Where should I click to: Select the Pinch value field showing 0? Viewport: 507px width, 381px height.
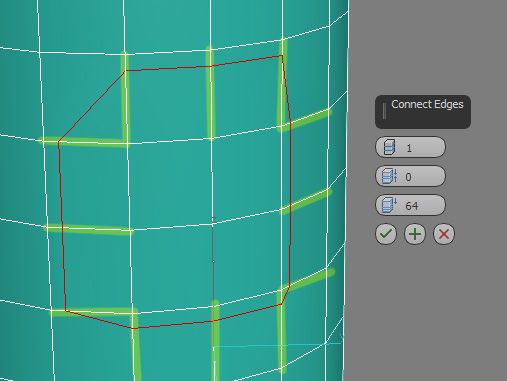[x=410, y=176]
